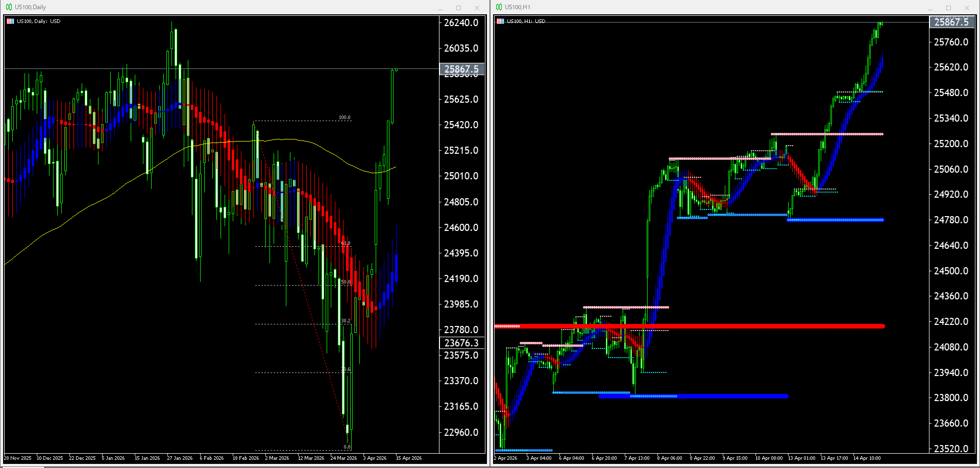
Task: Click 25760.0 on the H1 price scale
Action: coord(951,42)
